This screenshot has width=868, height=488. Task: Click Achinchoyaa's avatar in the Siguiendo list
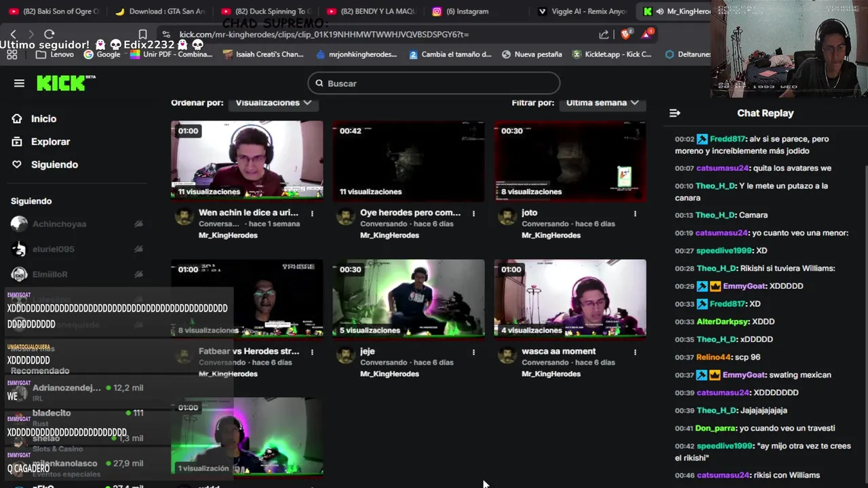[x=19, y=224]
